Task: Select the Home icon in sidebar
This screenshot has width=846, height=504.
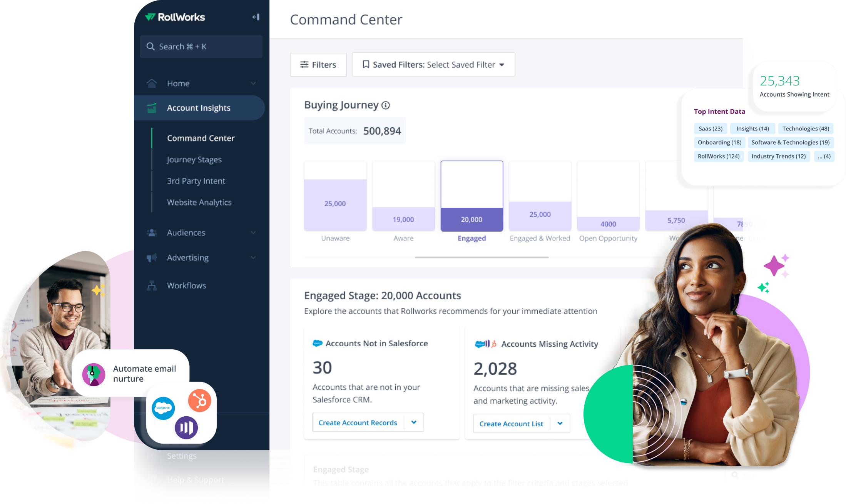Action: tap(152, 83)
